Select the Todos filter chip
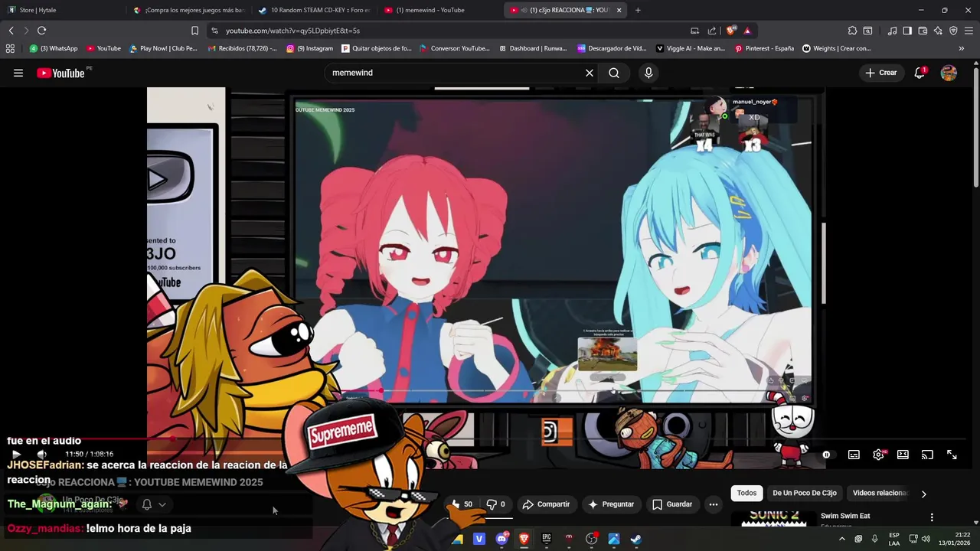Image resolution: width=980 pixels, height=551 pixels. click(746, 493)
